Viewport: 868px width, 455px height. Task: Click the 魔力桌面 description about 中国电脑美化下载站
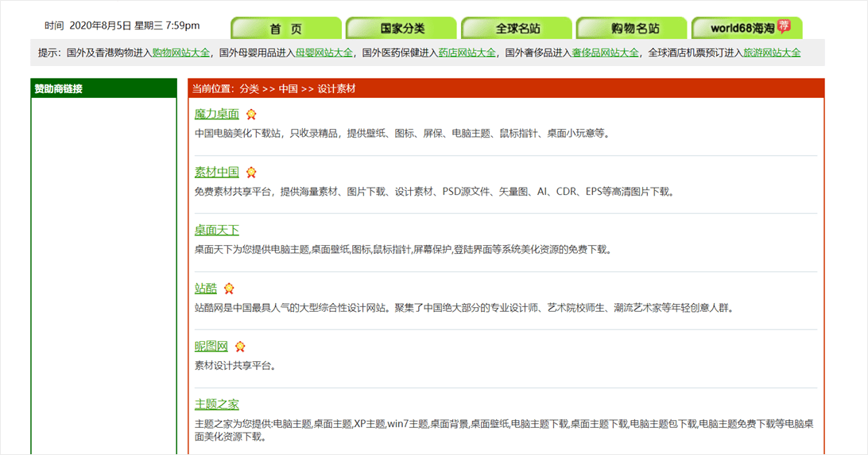402,134
